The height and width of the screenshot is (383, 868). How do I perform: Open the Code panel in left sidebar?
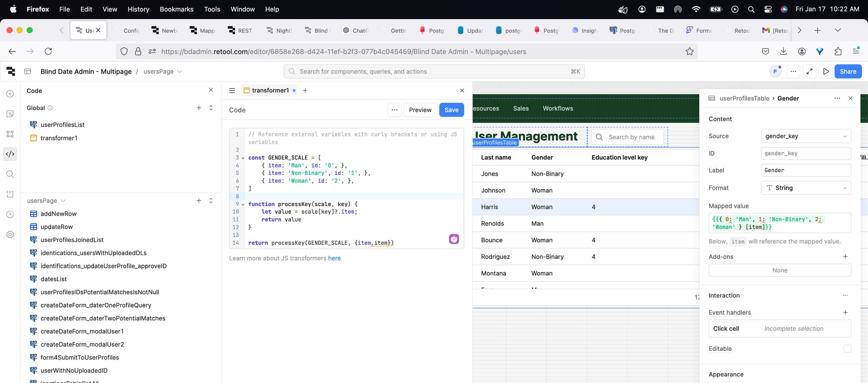coord(10,154)
